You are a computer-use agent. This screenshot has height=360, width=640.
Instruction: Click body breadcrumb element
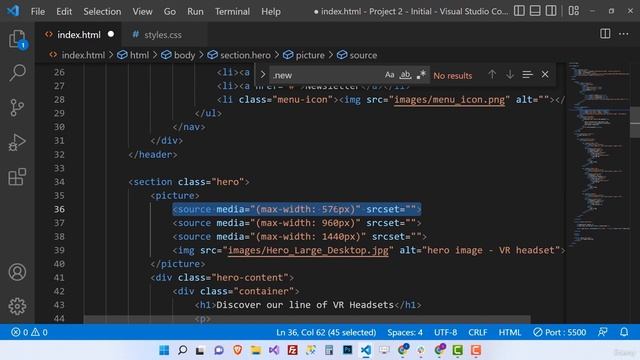point(184,55)
